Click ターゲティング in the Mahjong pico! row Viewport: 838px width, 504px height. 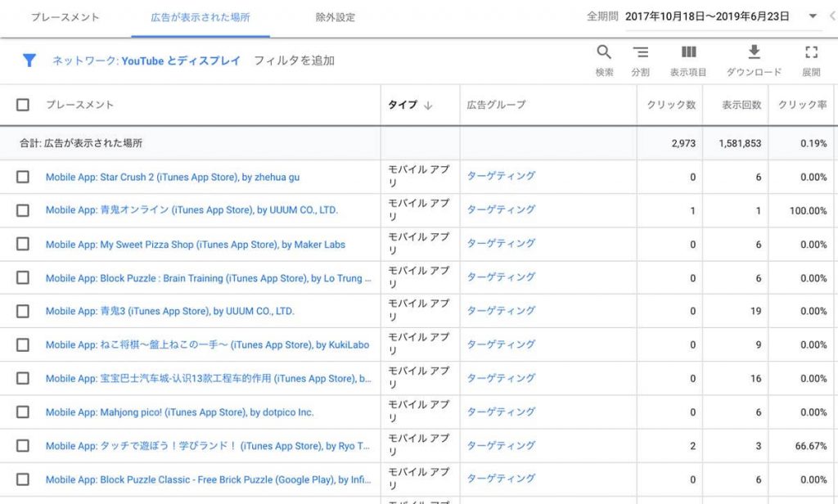coord(501,411)
